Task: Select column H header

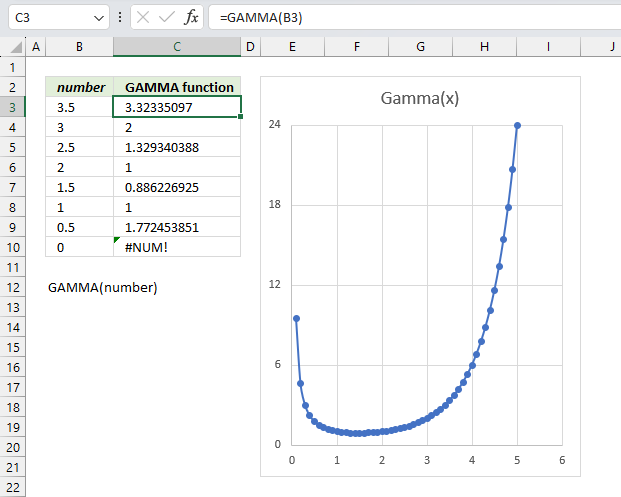Action: click(x=484, y=47)
